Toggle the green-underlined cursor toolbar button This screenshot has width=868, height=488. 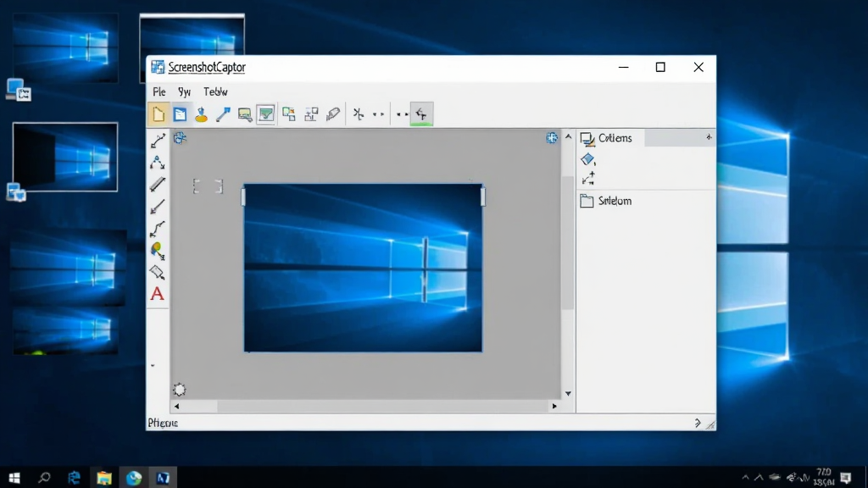tap(421, 114)
